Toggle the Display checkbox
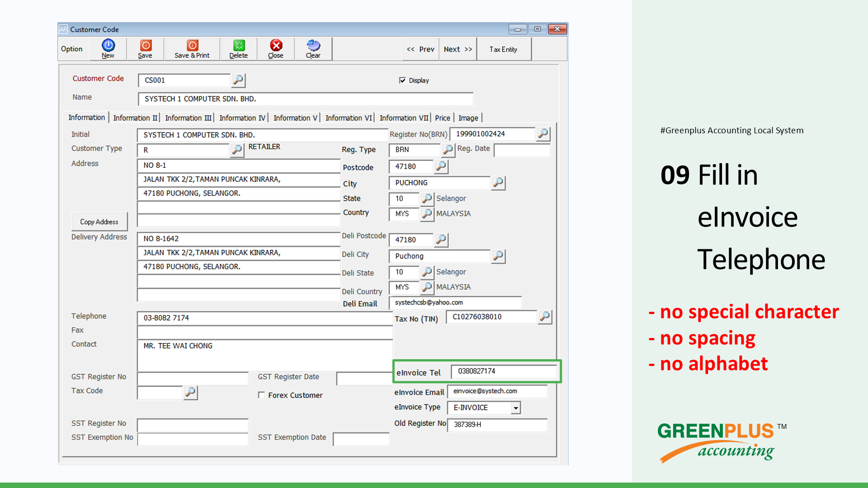This screenshot has width=868, height=488. tap(402, 80)
